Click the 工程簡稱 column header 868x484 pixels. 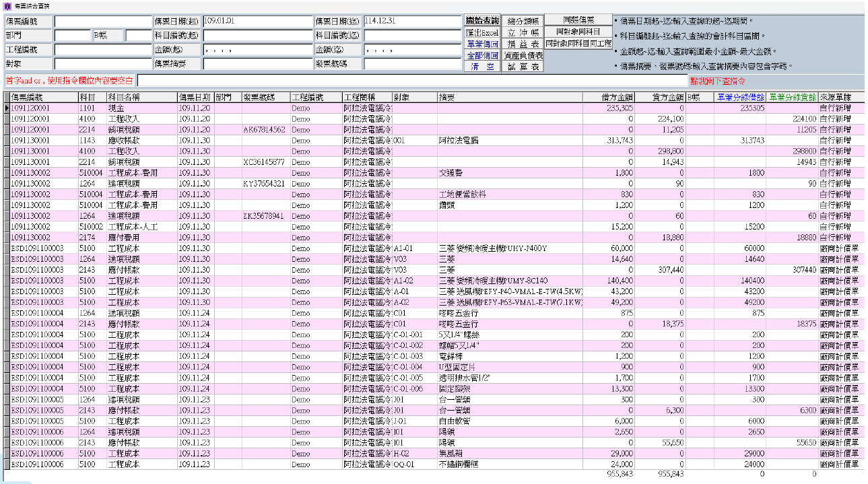[367, 98]
